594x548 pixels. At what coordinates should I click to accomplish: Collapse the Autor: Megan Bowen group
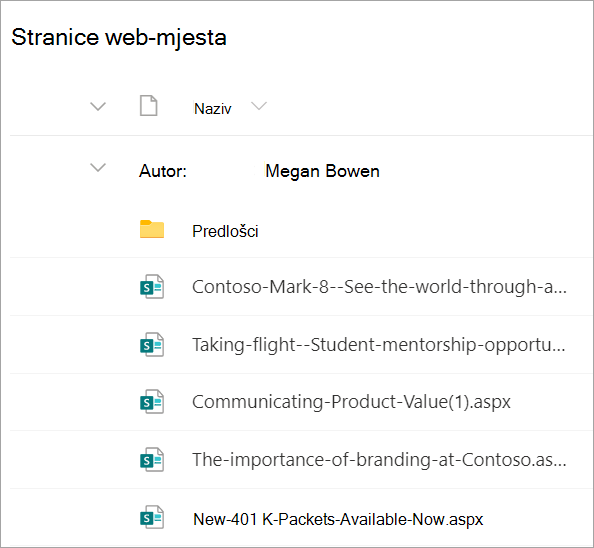point(98,167)
